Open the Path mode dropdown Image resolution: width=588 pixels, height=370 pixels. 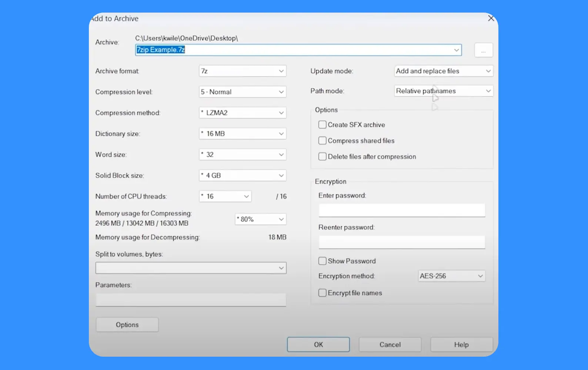coord(444,91)
